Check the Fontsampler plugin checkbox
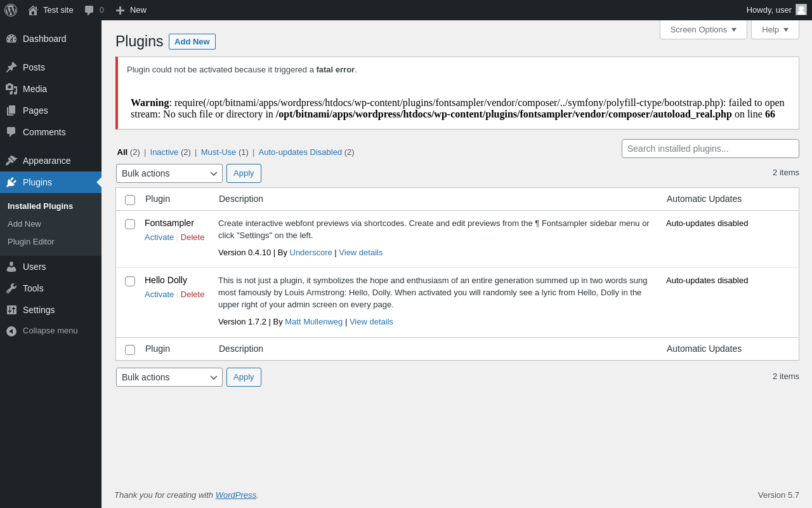Screen dimensions: 812x508 click(130, 224)
